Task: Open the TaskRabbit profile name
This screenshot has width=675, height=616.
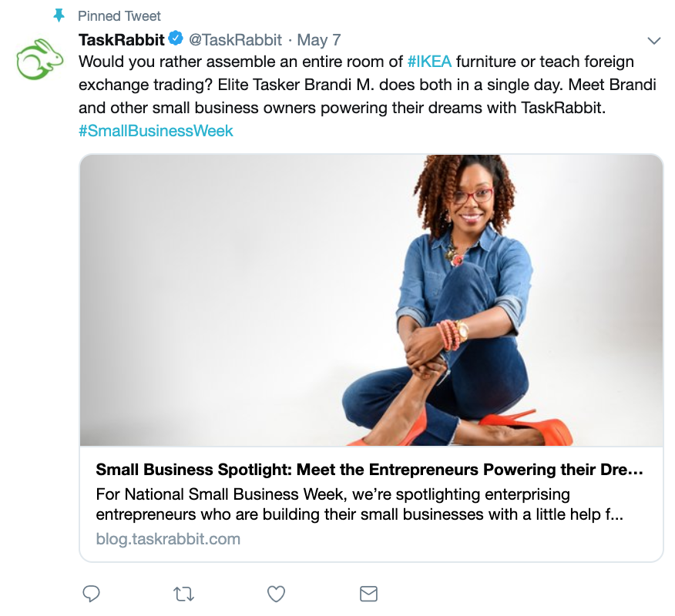Action: [x=122, y=40]
